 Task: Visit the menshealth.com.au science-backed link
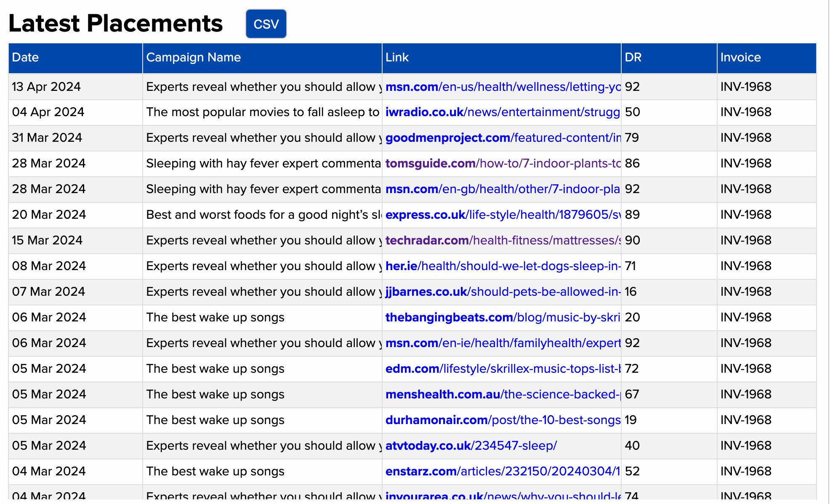[x=503, y=394]
